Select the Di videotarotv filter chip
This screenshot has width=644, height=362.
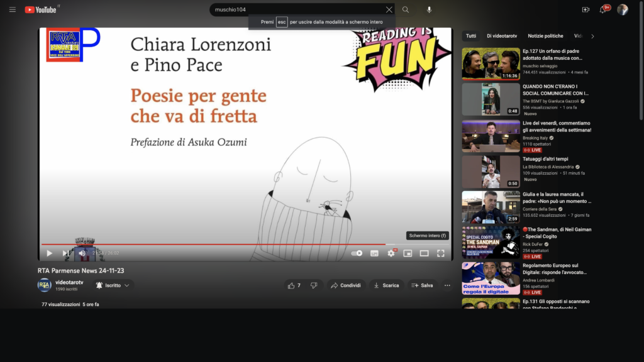click(502, 36)
